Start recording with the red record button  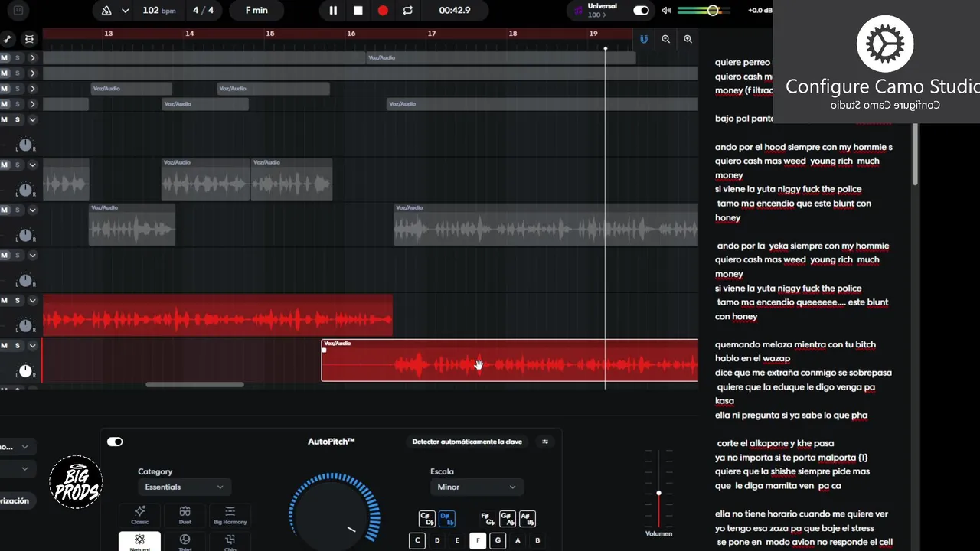tap(383, 11)
